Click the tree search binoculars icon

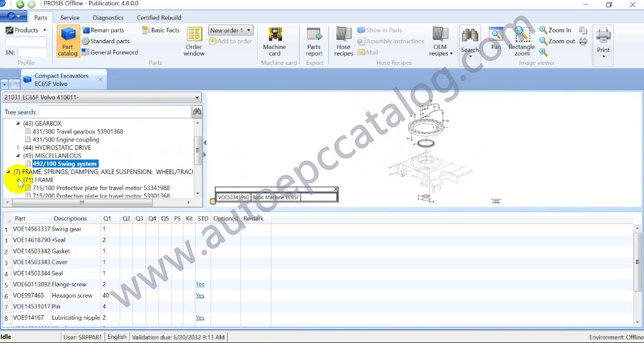(x=197, y=112)
